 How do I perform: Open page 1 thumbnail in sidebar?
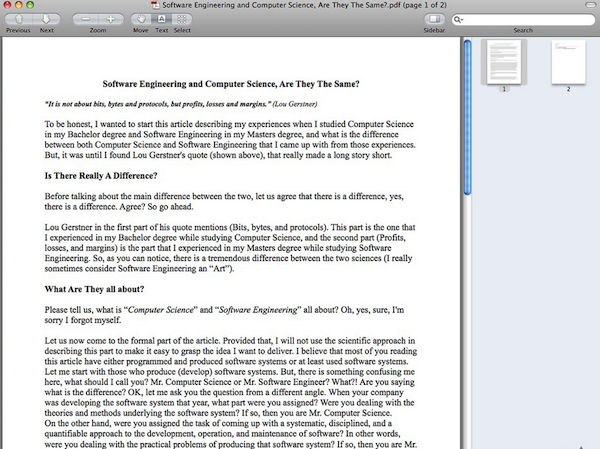[x=504, y=62]
